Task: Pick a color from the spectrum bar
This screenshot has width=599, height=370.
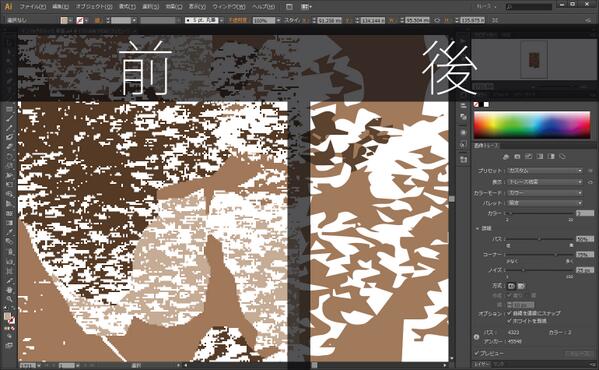Action: 532,124
